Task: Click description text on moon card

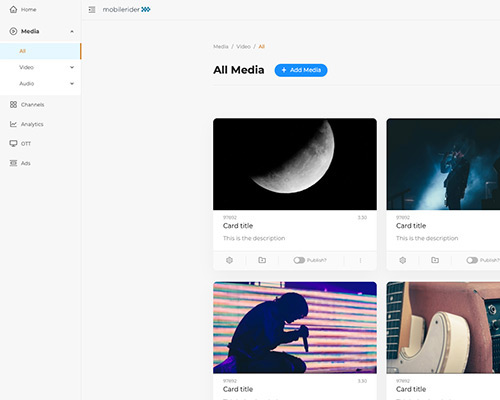Action: pyautogui.click(x=254, y=238)
